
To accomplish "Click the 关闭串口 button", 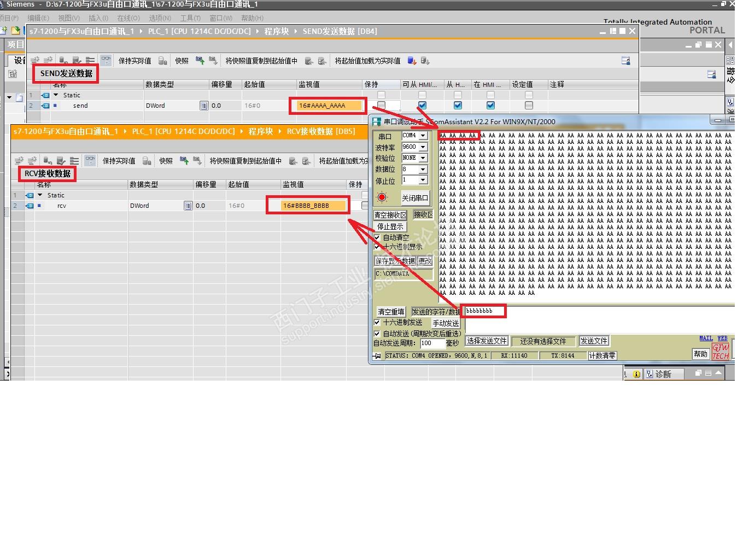I will coord(415,197).
